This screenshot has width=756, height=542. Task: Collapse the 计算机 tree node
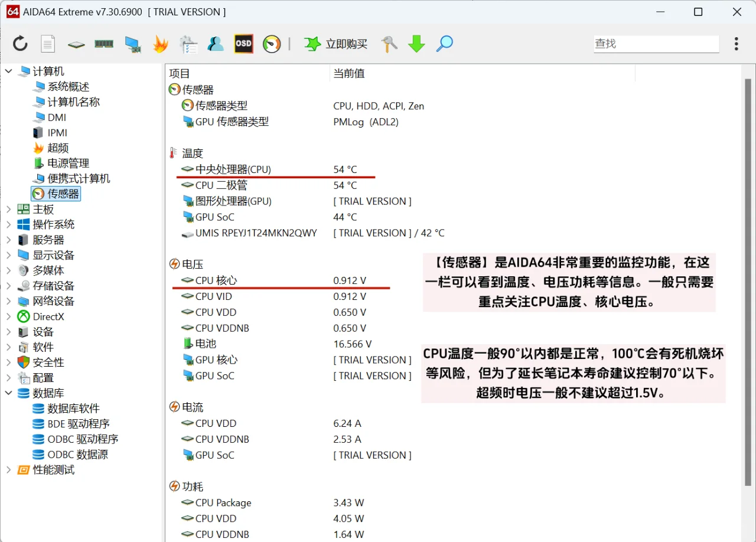(8, 71)
